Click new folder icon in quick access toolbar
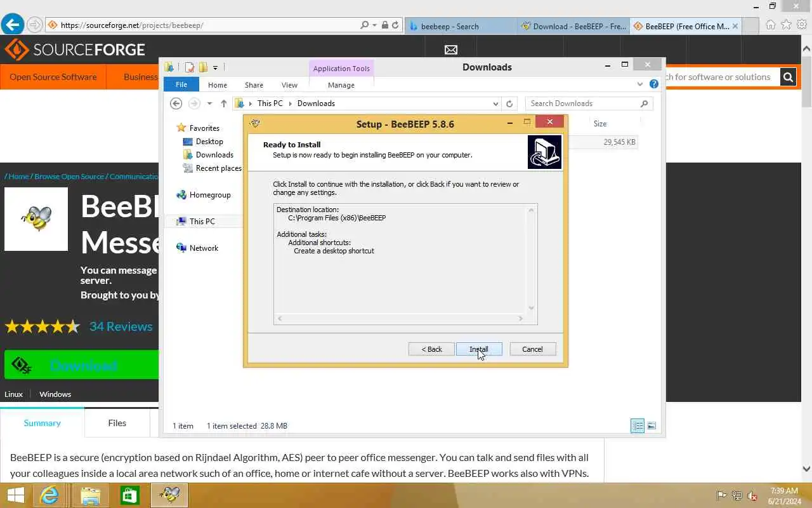 [203, 67]
